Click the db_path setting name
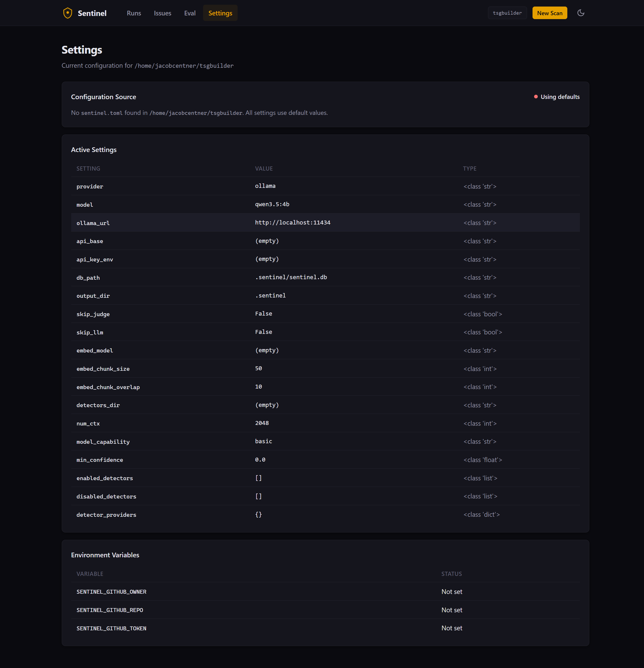This screenshot has height=668, width=644. (x=88, y=278)
